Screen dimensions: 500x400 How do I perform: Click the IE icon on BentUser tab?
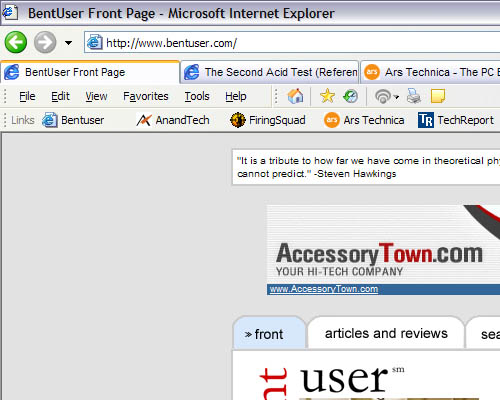[12, 72]
